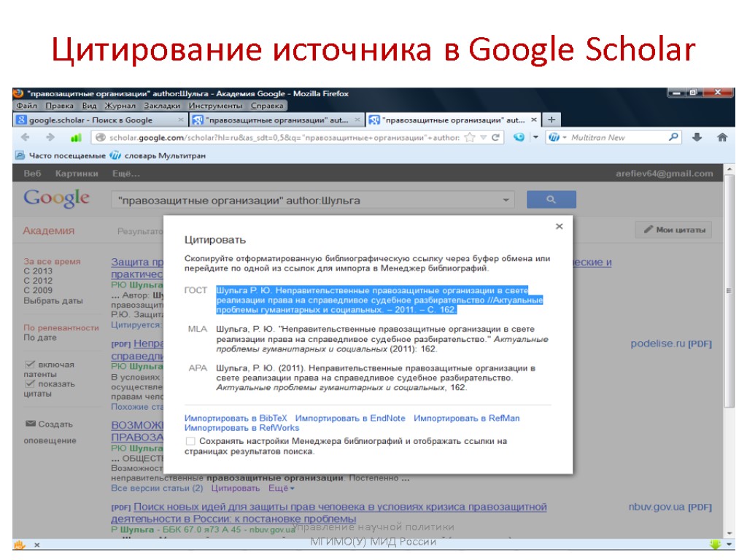747x560 pixels.
Task: Click the Веб link in top bar
Action: point(32,174)
